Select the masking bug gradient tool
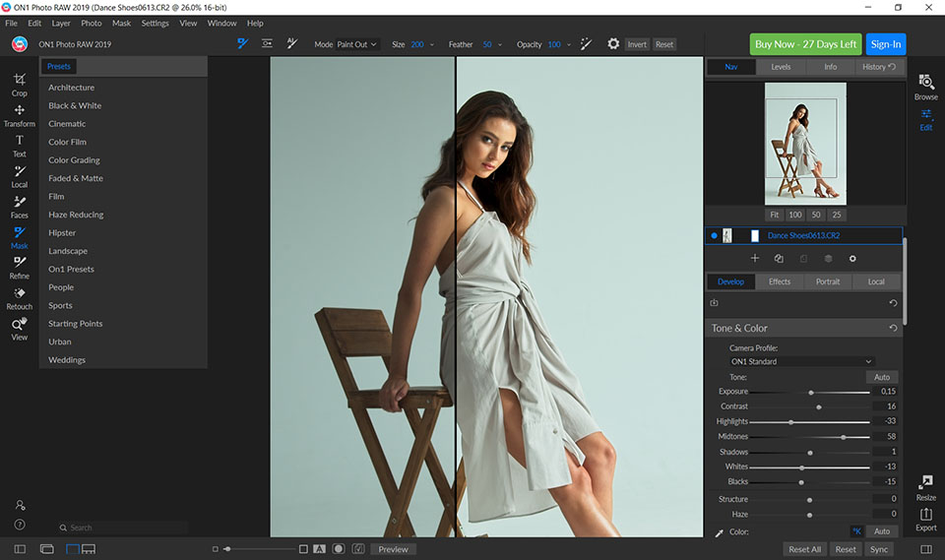Screen dimensions: 945x560 [x=267, y=43]
